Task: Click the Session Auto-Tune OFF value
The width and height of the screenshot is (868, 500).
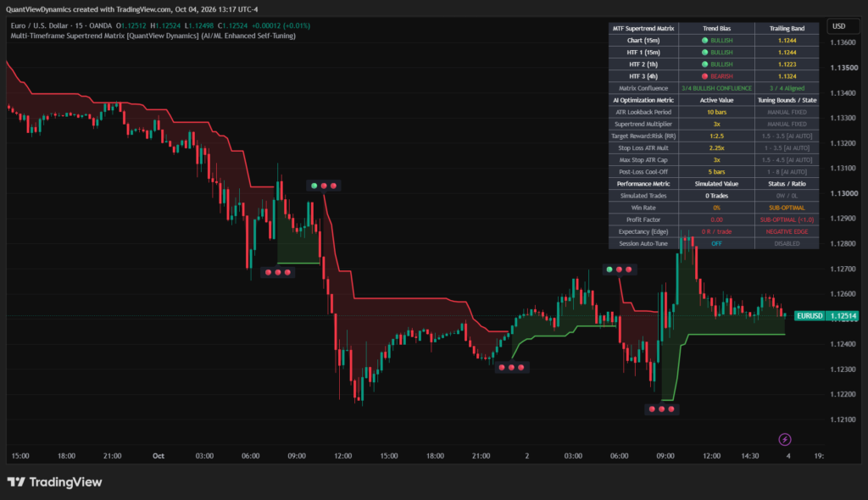Action: 716,243
